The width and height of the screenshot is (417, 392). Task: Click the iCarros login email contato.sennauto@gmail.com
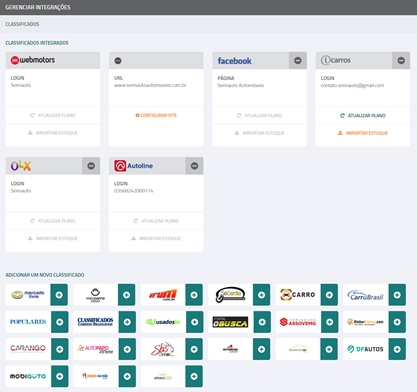click(x=352, y=86)
